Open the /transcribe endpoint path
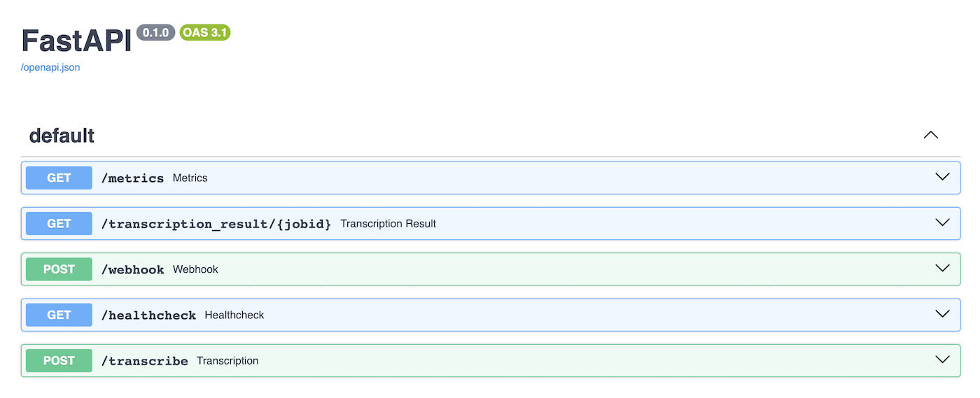The height and width of the screenshot is (398, 980). coord(144,361)
